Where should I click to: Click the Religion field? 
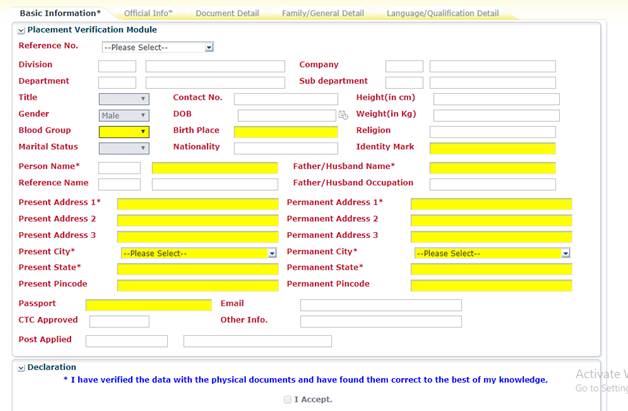[x=493, y=132]
